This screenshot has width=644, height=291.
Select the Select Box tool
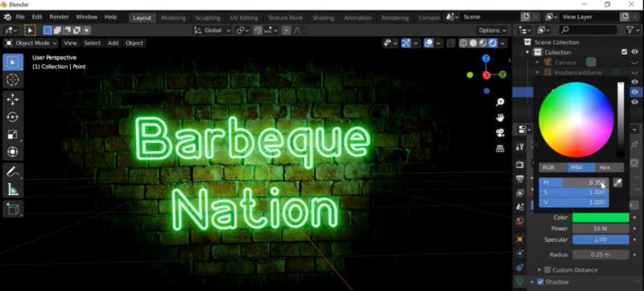pos(13,62)
